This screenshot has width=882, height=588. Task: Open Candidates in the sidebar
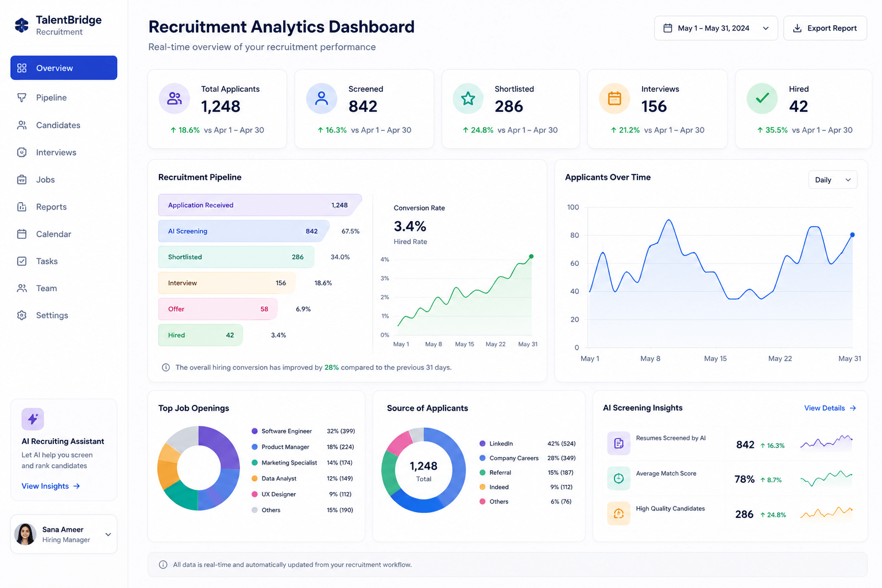pos(64,125)
